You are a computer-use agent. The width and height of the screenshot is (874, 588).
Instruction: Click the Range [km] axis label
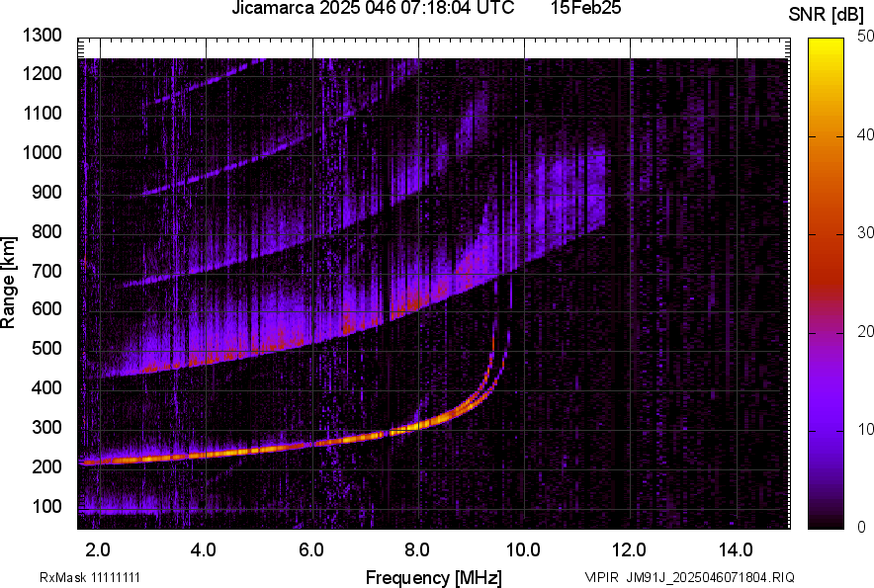click(9, 284)
